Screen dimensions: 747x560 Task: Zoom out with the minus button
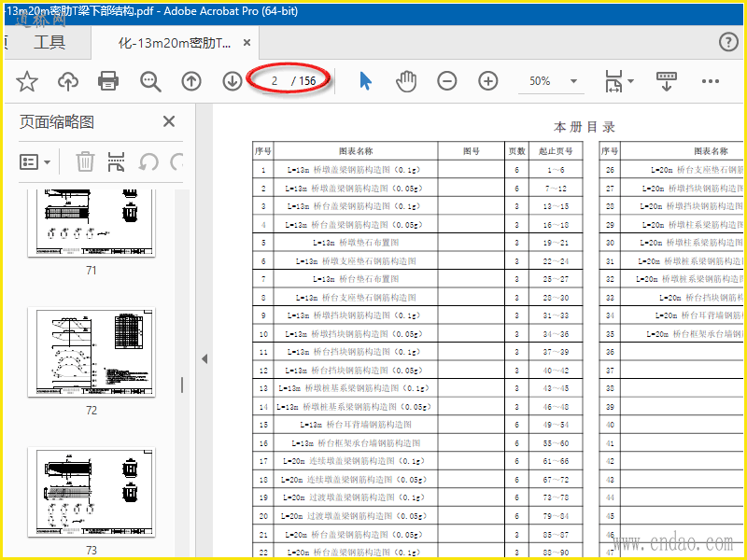447,81
